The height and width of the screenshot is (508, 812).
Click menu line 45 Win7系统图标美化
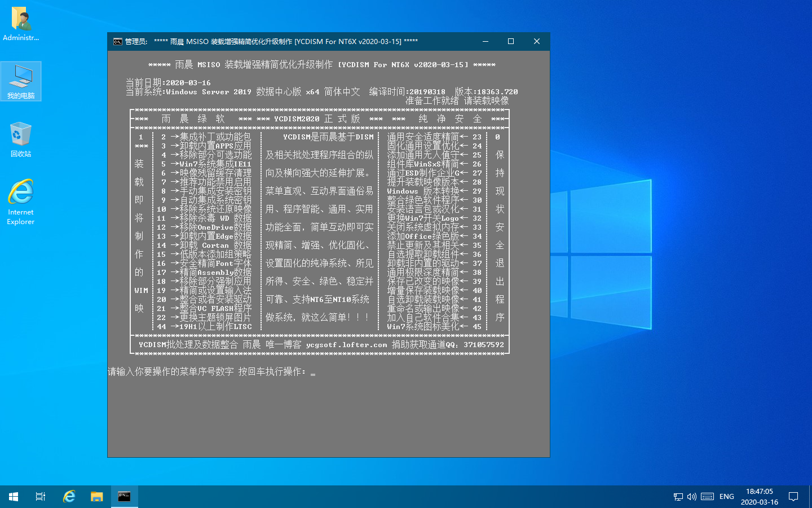[434, 327]
